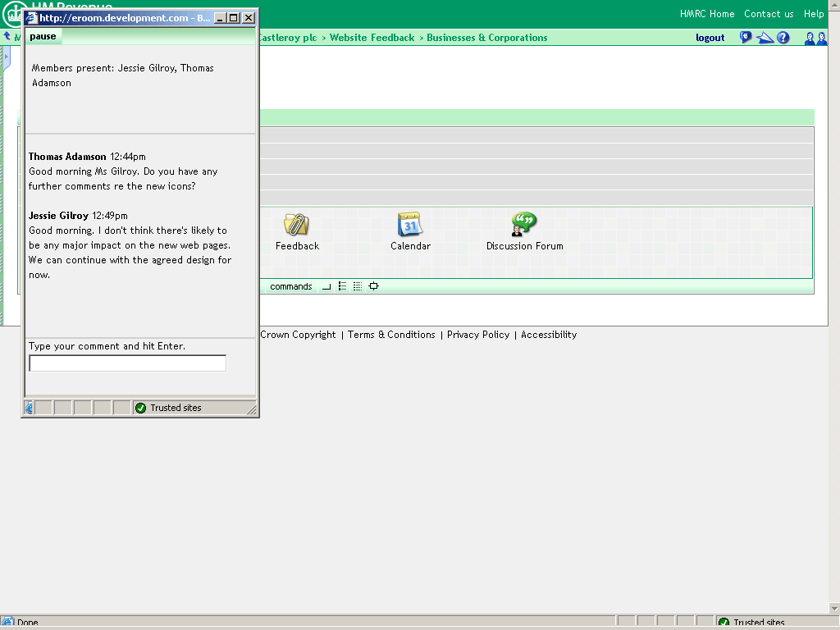840x630 pixels.
Task: Go to HMRC Home
Action: pos(706,14)
